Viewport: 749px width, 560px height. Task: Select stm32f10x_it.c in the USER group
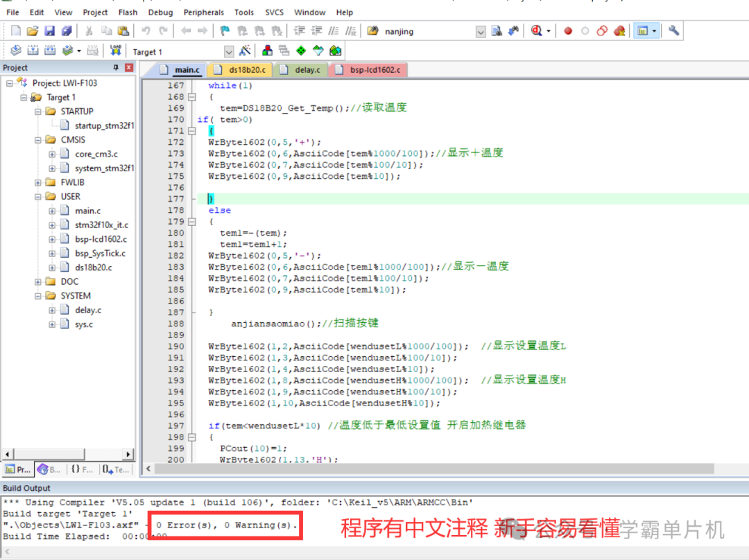101,225
